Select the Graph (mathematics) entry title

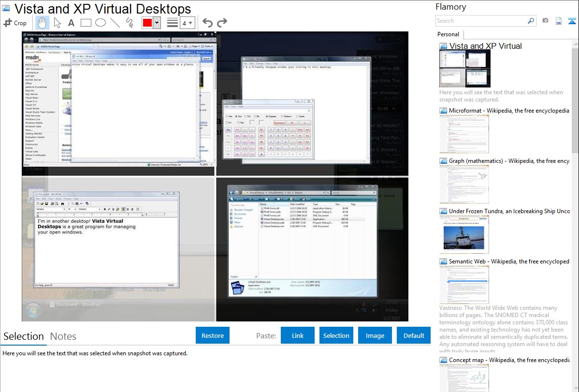coord(509,161)
